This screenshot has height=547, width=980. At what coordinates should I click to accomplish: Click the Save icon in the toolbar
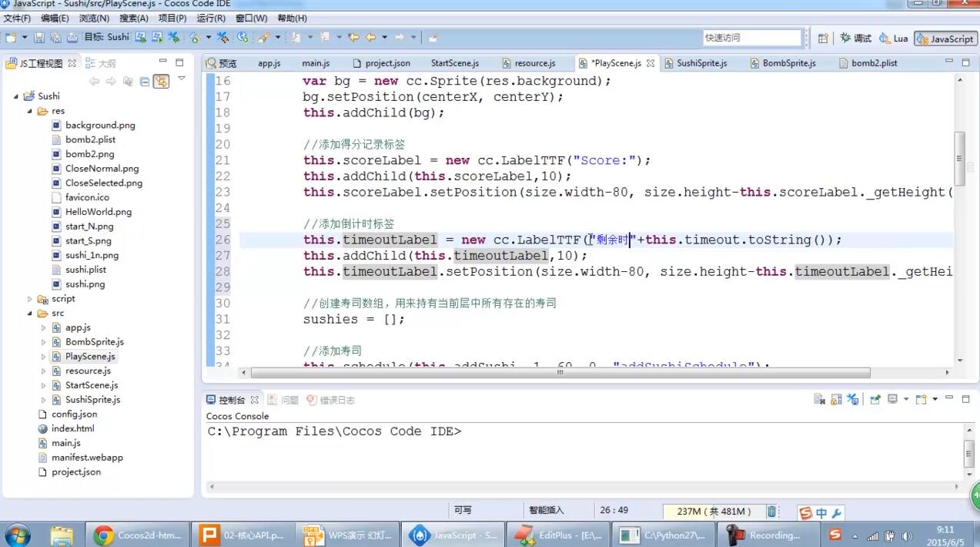point(39,37)
